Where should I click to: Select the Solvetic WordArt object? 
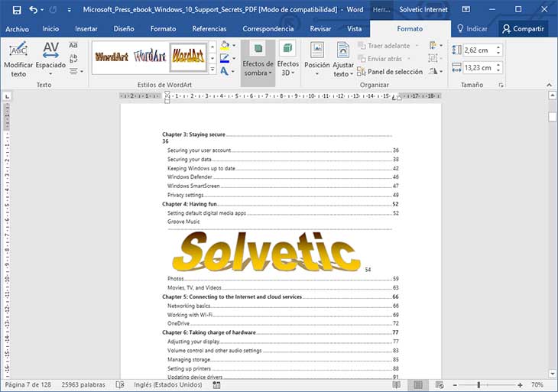click(x=266, y=251)
